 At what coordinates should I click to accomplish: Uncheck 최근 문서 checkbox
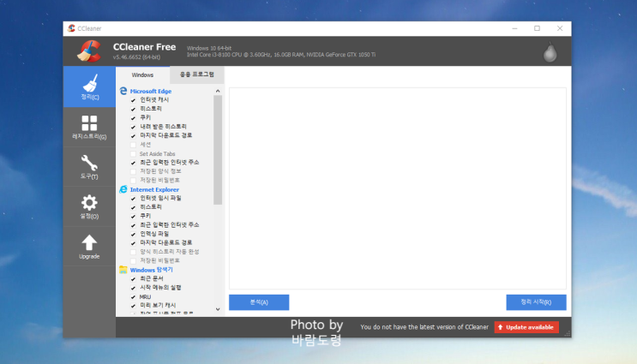[133, 279]
